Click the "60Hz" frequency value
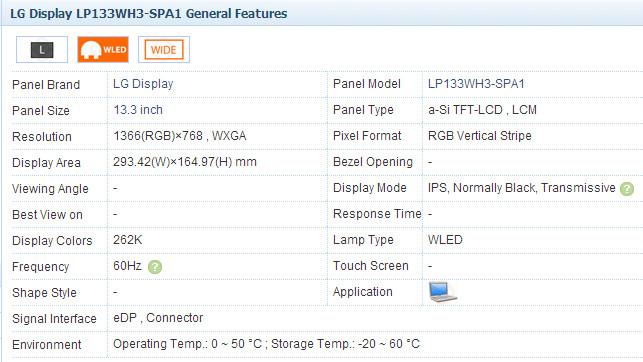Image resolution: width=643 pixels, height=362 pixels. [127, 266]
